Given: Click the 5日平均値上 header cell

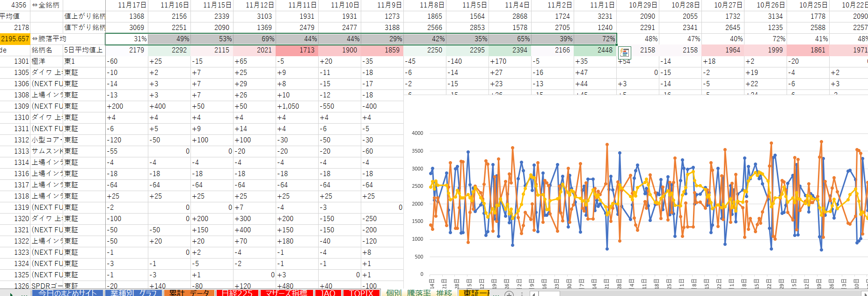Looking at the screenshot, I should point(84,50).
